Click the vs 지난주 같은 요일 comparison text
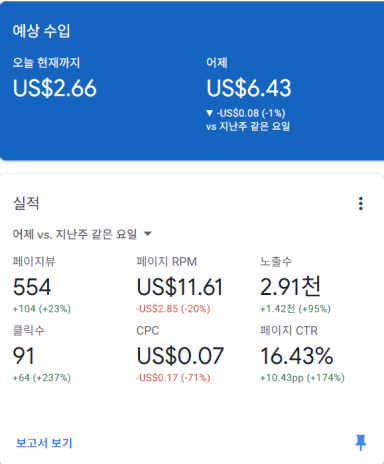Viewport: 384px width, 464px height. tap(248, 126)
